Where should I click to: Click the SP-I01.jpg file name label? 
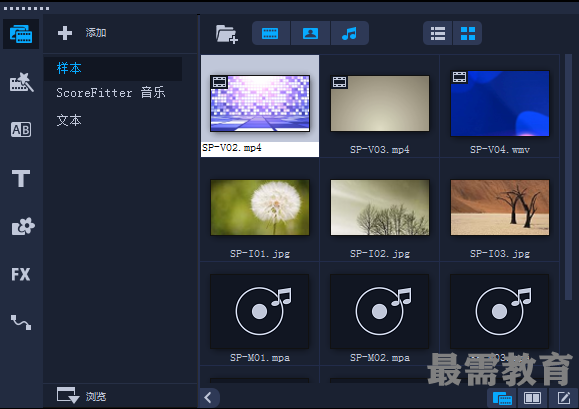point(260,254)
